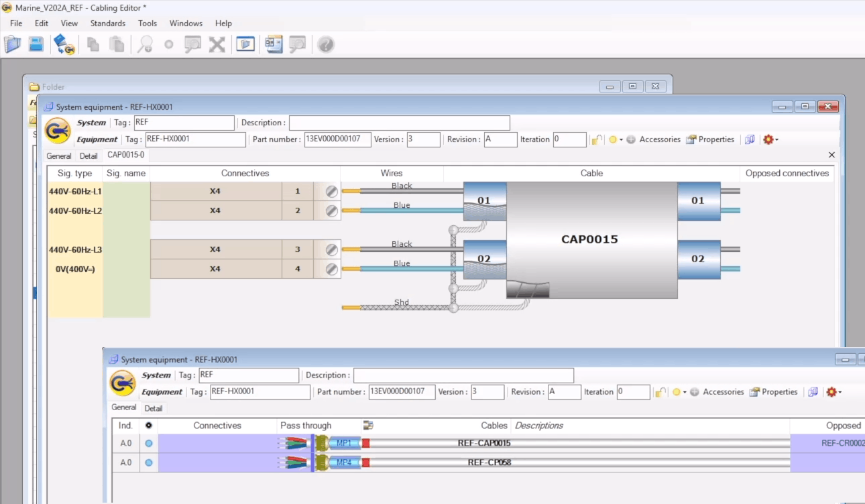Open the red gear dropdown in lower window
This screenshot has width=865, height=504.
833,392
